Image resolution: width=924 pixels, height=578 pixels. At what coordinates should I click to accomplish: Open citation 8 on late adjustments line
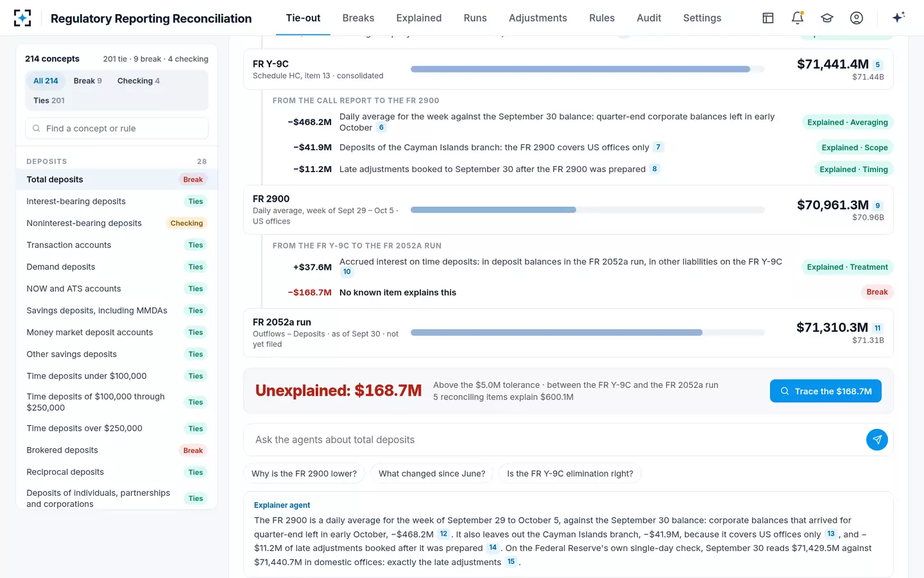tap(654, 169)
